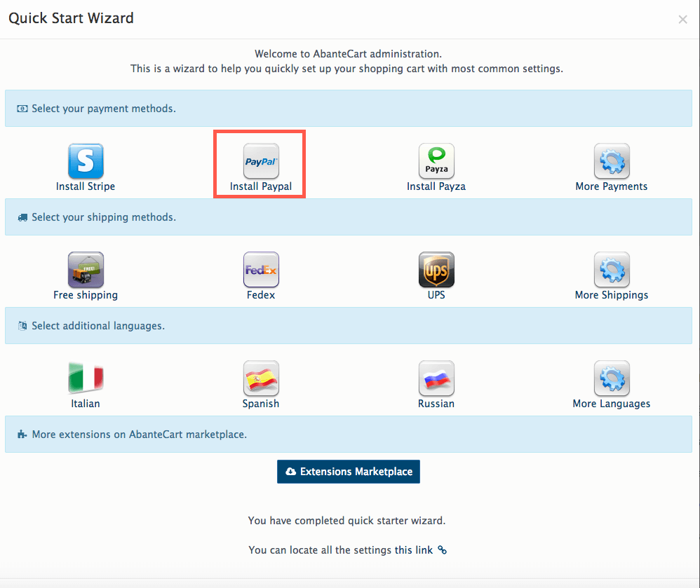
Task: Click the Payza payment icon
Action: [x=436, y=161]
